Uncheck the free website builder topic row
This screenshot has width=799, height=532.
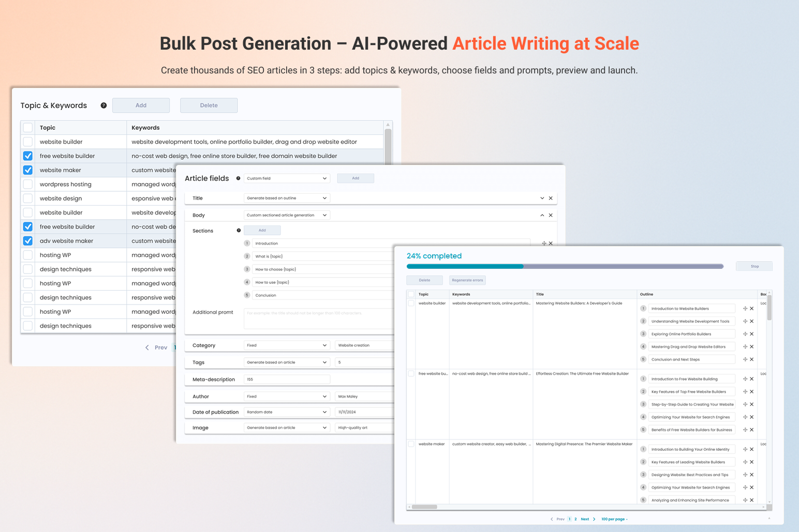27,156
